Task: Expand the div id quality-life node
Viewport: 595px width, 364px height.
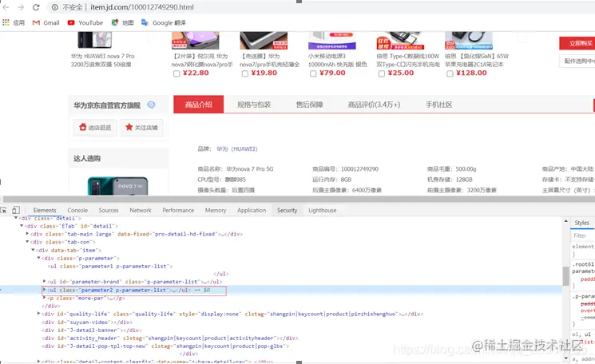Action: point(38,314)
